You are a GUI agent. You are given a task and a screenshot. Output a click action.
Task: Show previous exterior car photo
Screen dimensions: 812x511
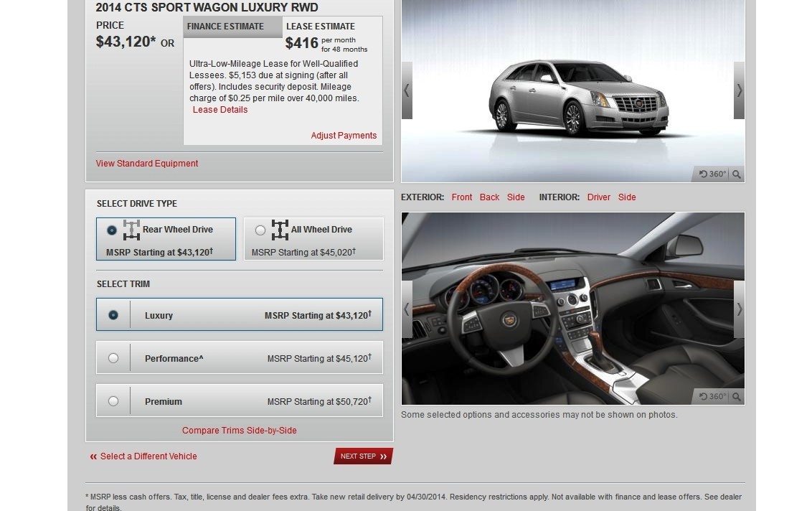point(407,90)
